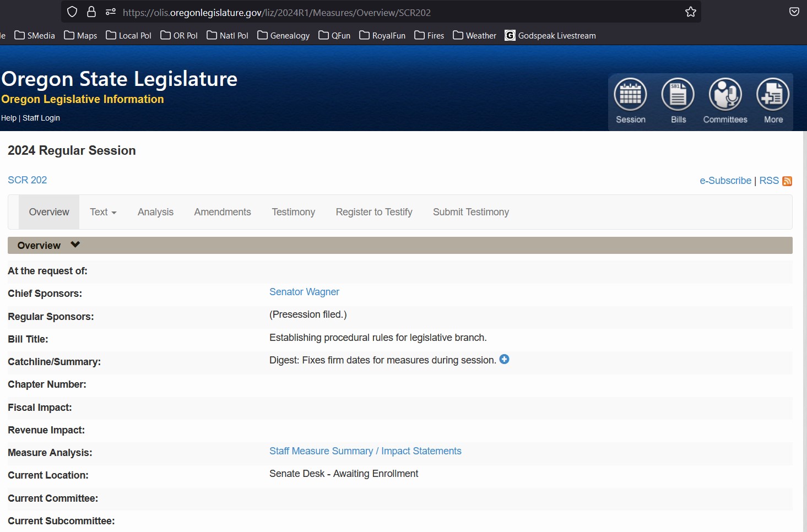
Task: Open the site permissions icon in address bar
Action: coord(111,12)
